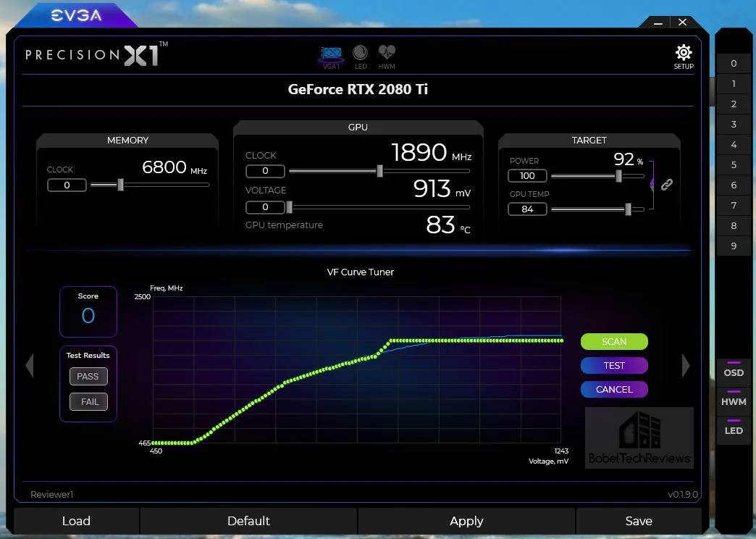This screenshot has height=539, width=756.
Task: Click the 6800 MHz memory clock readout
Action: 174,167
